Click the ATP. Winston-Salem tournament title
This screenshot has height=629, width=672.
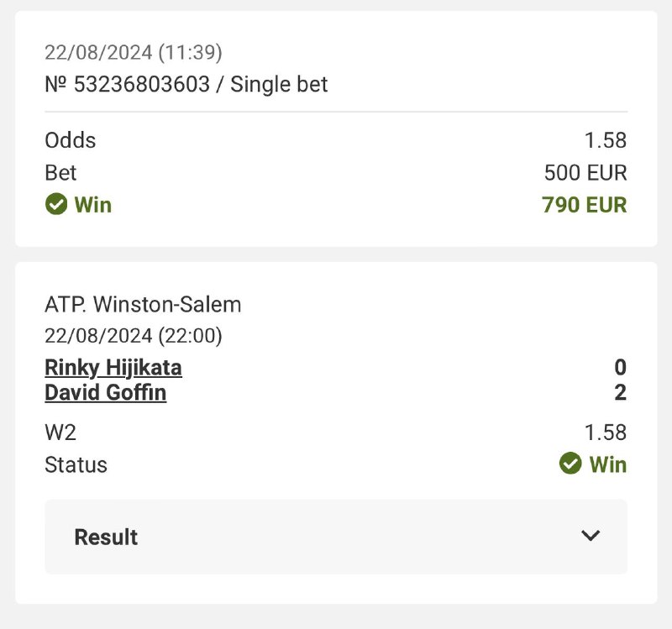pos(143,304)
